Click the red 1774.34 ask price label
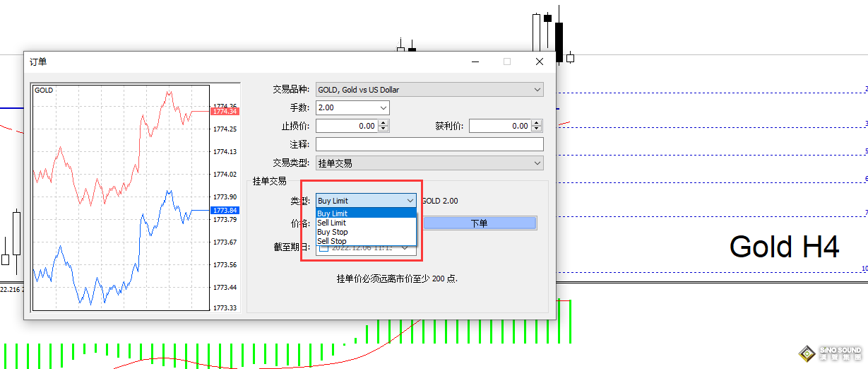 [225, 111]
